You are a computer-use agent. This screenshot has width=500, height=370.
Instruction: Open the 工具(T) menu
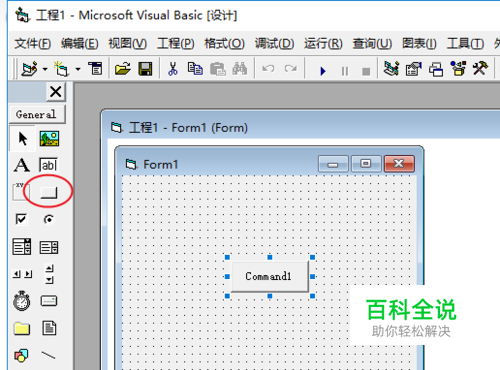coord(465,44)
